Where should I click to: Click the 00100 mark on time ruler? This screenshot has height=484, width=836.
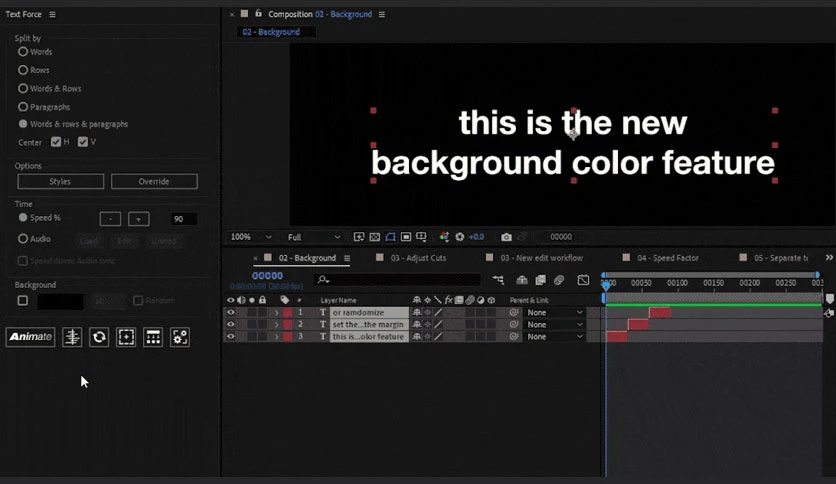(677, 283)
